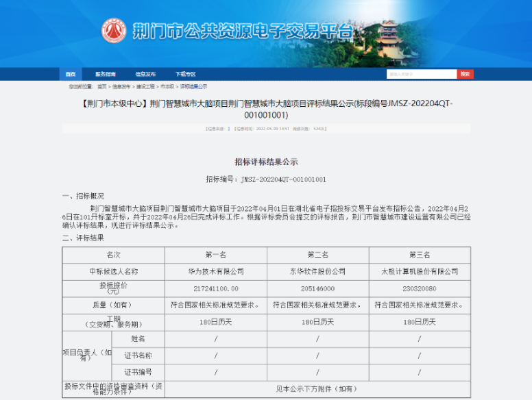Open the 建设工程 breadcrumb link
Viewport: 532px width, 400px height.
point(145,87)
